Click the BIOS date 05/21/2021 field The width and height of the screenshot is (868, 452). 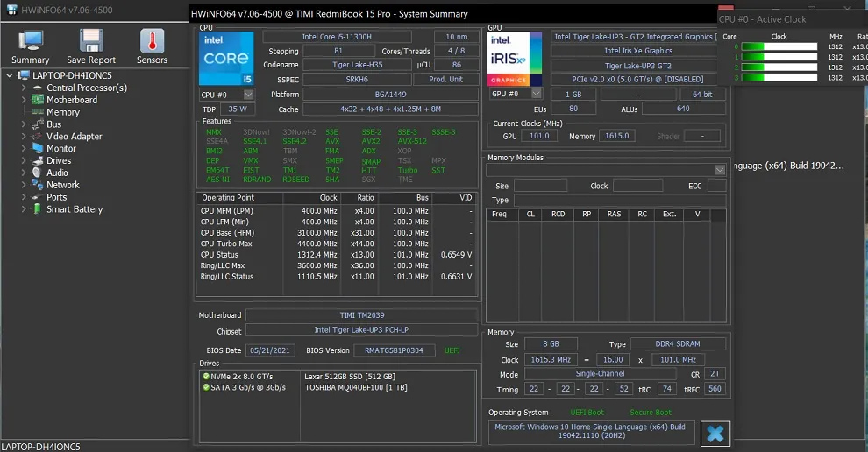(x=269, y=350)
